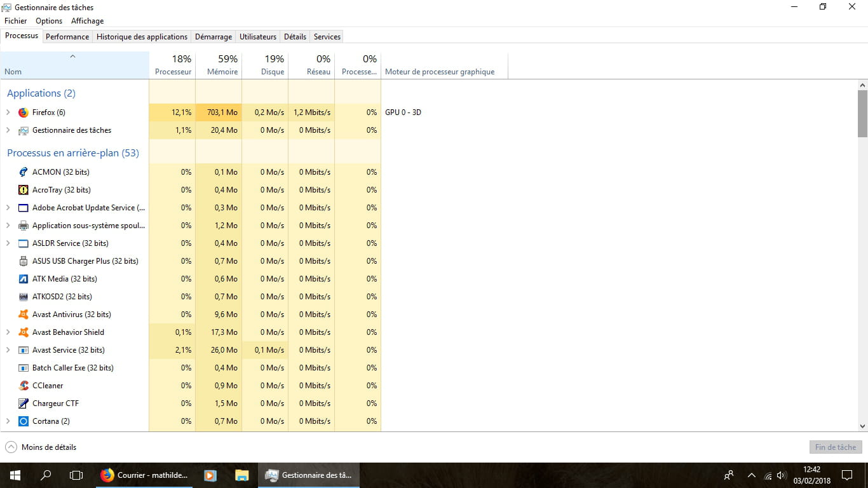
Task: Sort by the Nom column header
Action: [74, 65]
